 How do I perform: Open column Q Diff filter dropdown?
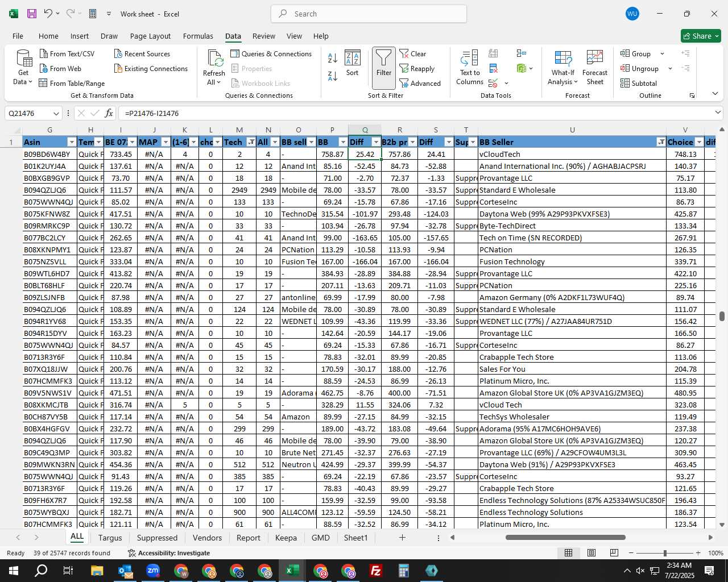376,142
